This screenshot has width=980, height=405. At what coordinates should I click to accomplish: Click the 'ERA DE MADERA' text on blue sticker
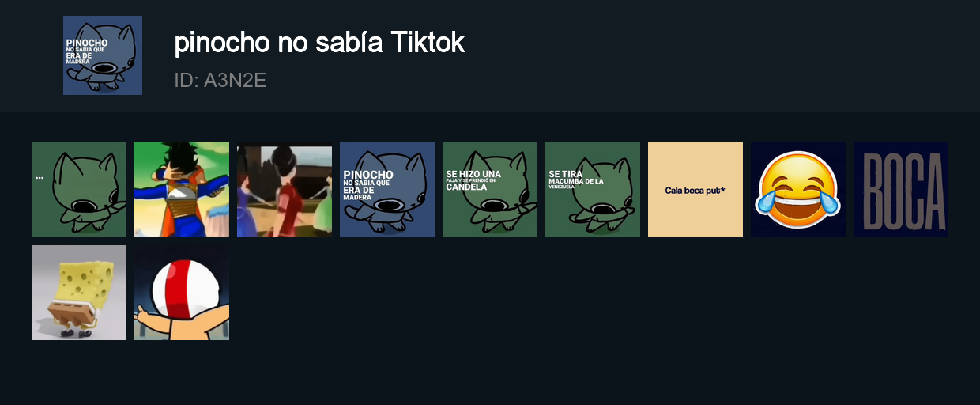coord(360,194)
